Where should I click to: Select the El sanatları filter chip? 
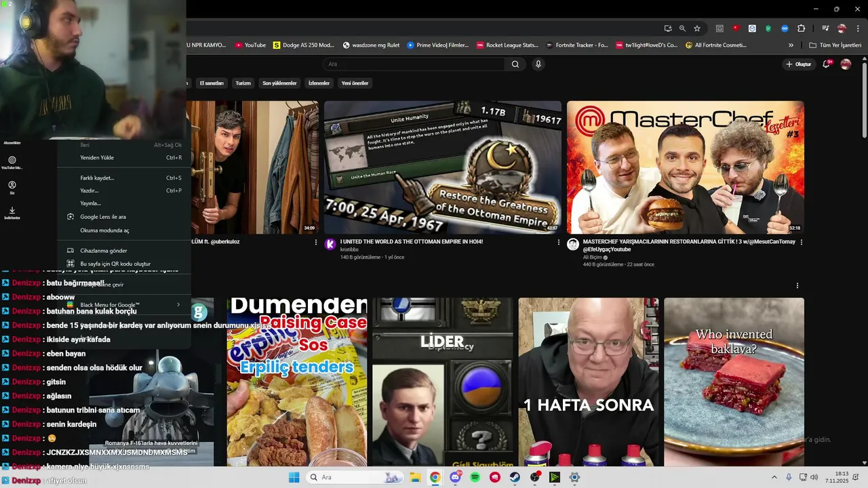pyautogui.click(x=212, y=83)
